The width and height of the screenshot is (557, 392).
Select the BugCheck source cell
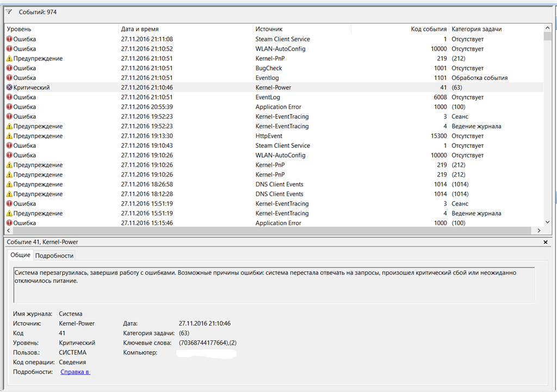click(x=269, y=68)
